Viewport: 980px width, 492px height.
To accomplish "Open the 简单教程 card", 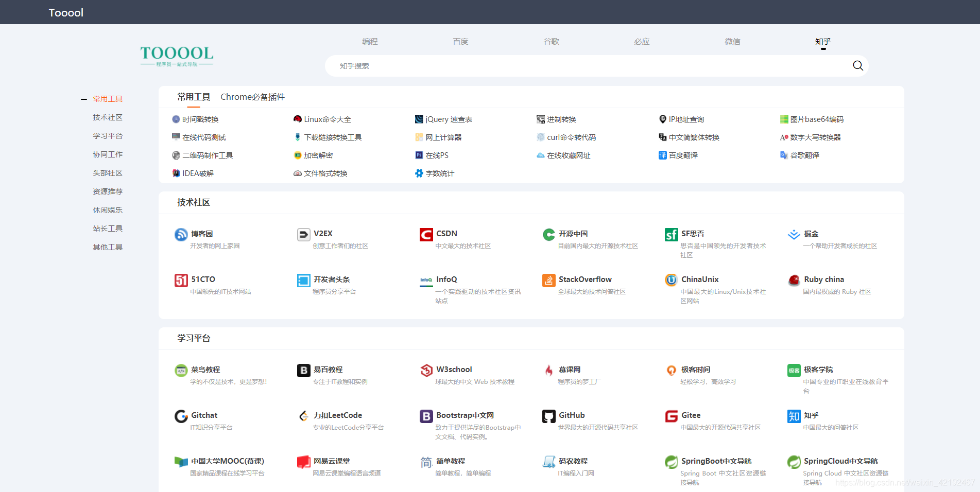I will [x=456, y=466].
